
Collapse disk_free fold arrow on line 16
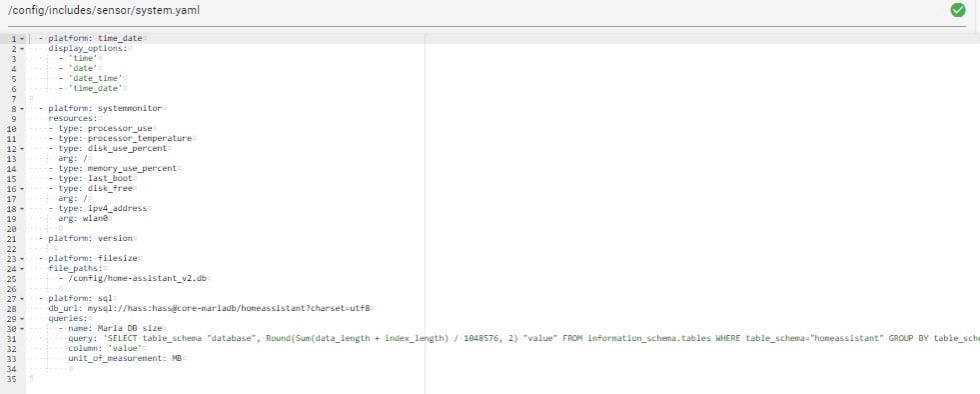point(22,189)
